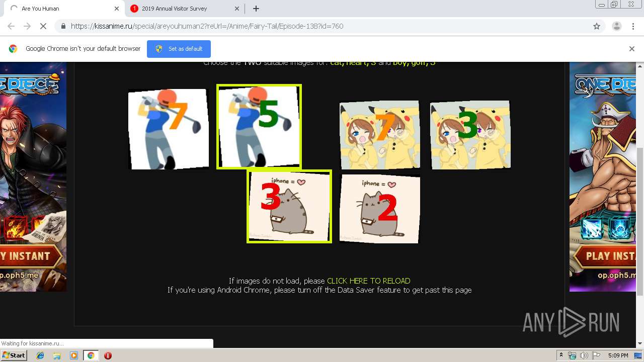Bookmark this page with star icon

[597, 26]
